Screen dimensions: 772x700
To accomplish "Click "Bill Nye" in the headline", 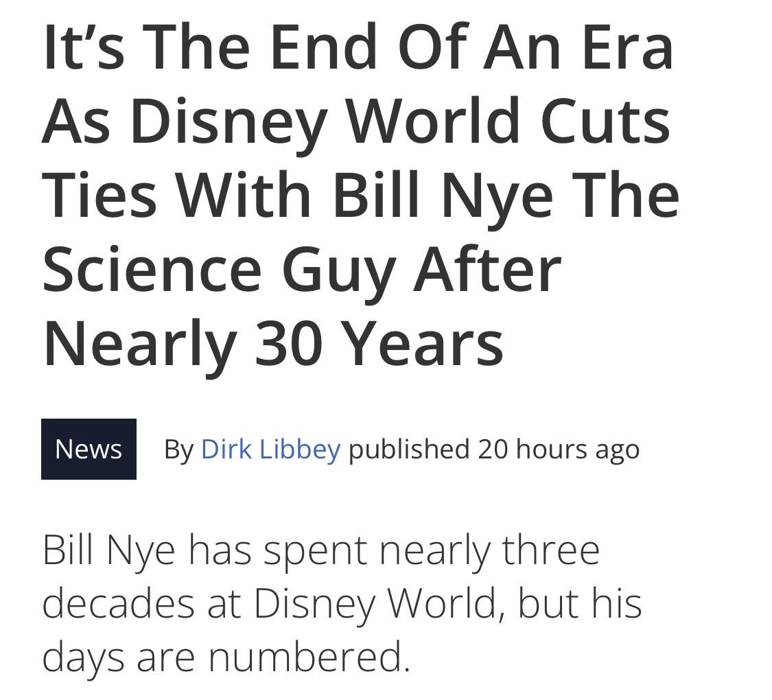I will pos(443,196).
